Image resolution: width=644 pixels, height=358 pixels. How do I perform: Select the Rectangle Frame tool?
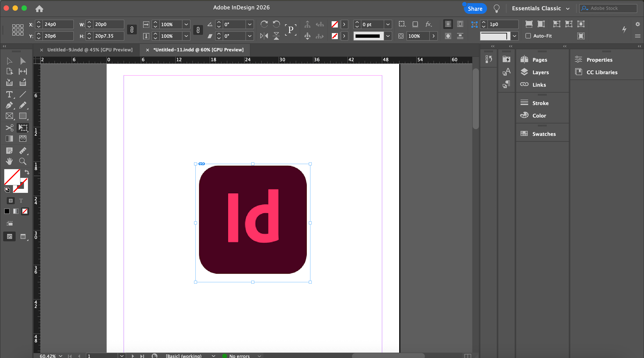tap(9, 116)
